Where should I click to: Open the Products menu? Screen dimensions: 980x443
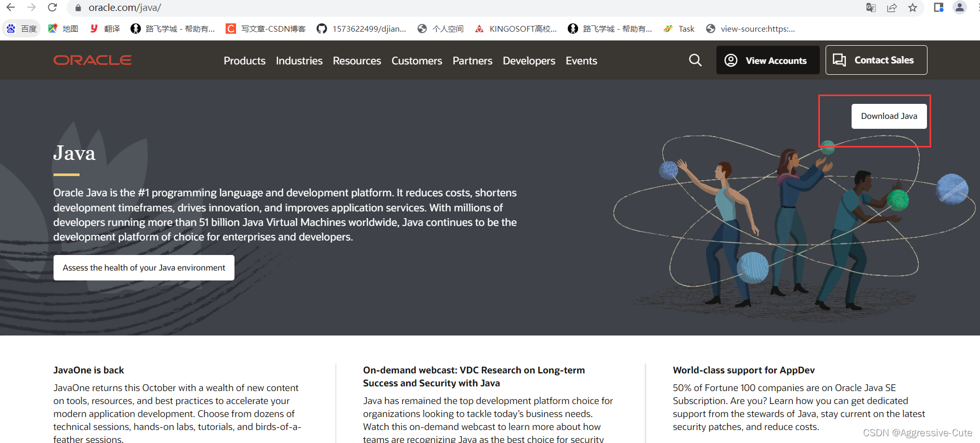pos(244,61)
